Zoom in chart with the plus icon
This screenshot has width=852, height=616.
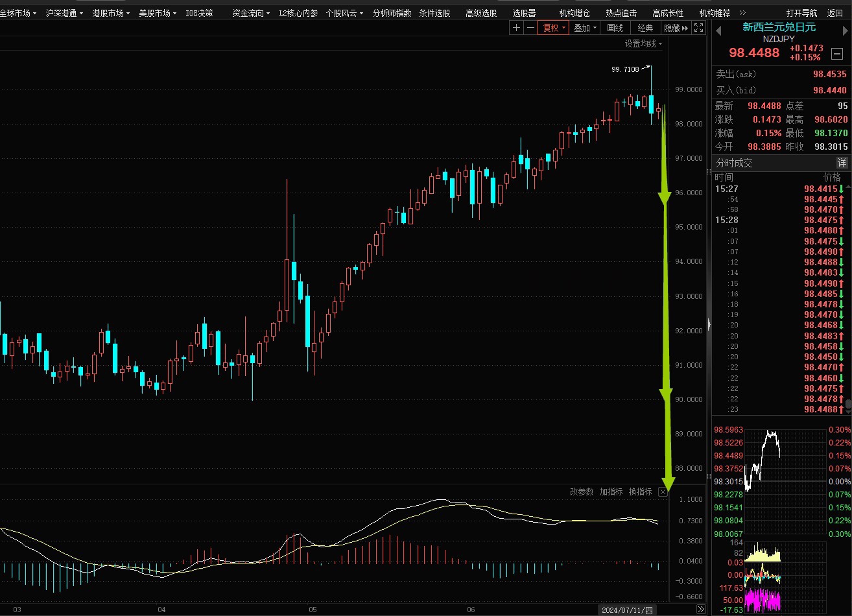[516, 28]
